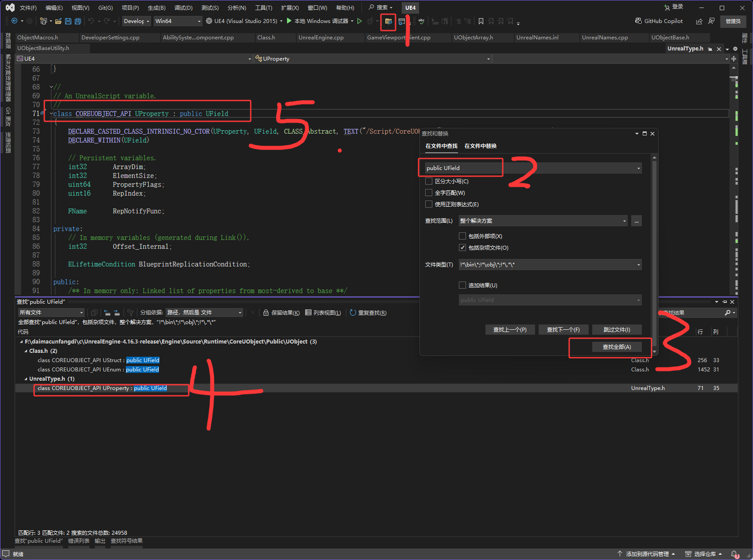Click the open file folder icon
This screenshot has height=560, width=753.
(x=58, y=21)
